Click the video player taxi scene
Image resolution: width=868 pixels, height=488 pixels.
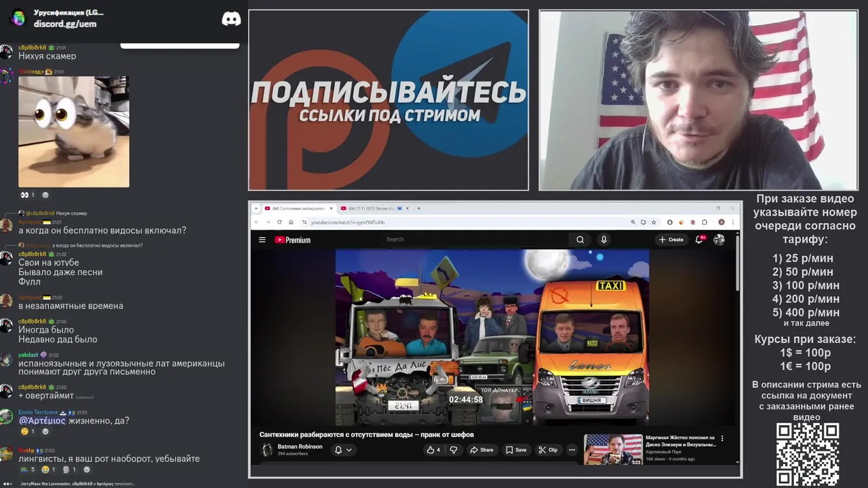492,337
